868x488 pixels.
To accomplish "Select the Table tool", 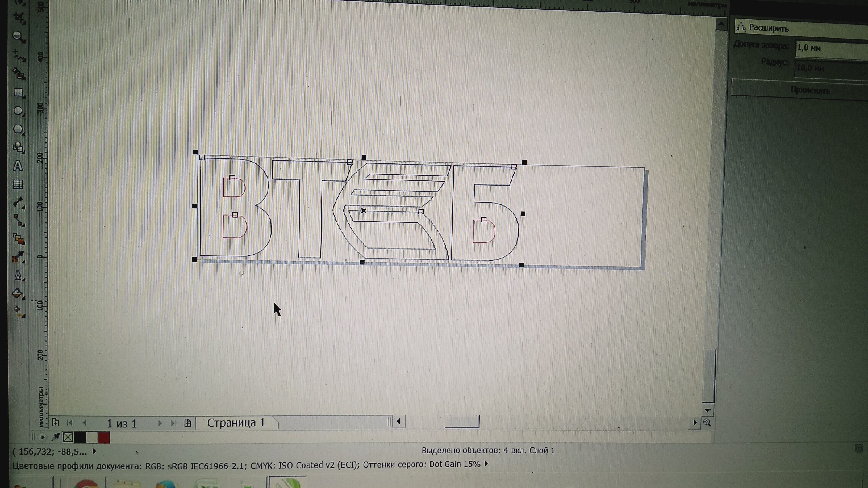I will tap(18, 184).
